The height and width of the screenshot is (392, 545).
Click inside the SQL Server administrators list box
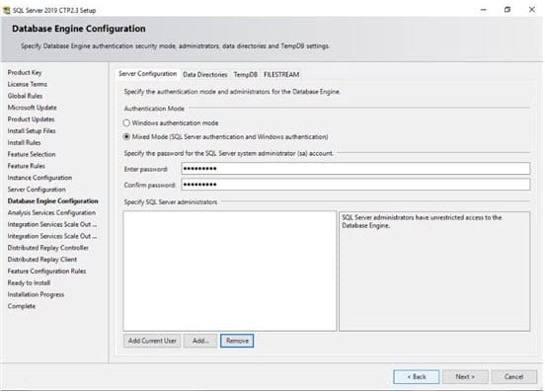tap(230, 271)
